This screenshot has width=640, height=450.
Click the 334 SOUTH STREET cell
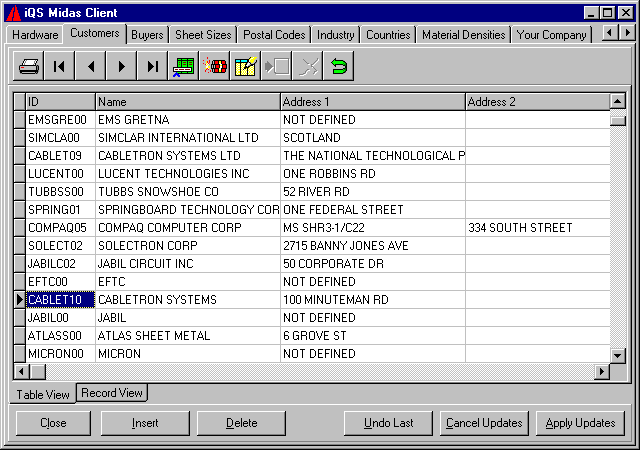[538, 227]
